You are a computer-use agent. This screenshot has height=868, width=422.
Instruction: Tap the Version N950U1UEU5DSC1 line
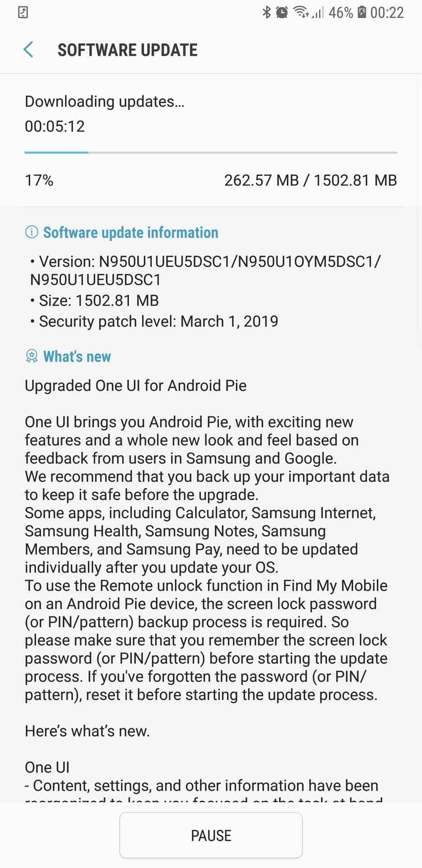pyautogui.click(x=206, y=270)
